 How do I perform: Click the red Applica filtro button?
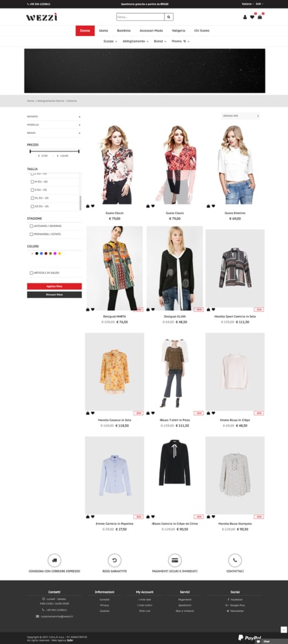tap(54, 286)
